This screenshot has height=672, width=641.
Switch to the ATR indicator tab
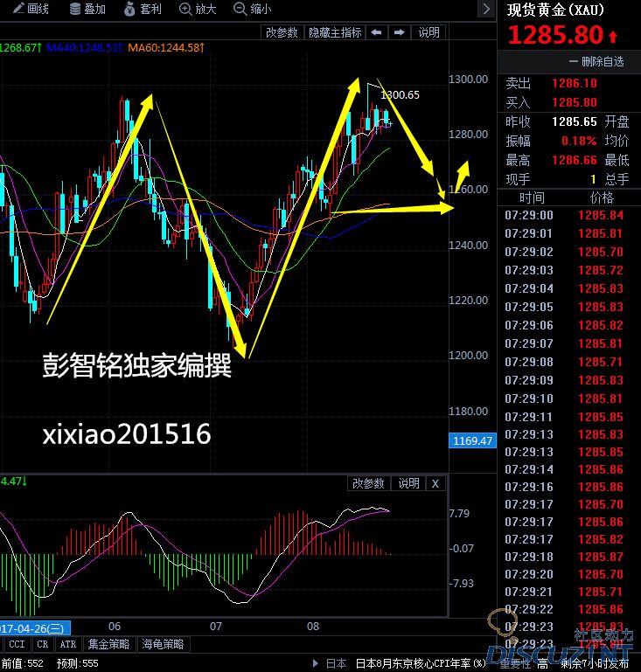click(x=67, y=644)
